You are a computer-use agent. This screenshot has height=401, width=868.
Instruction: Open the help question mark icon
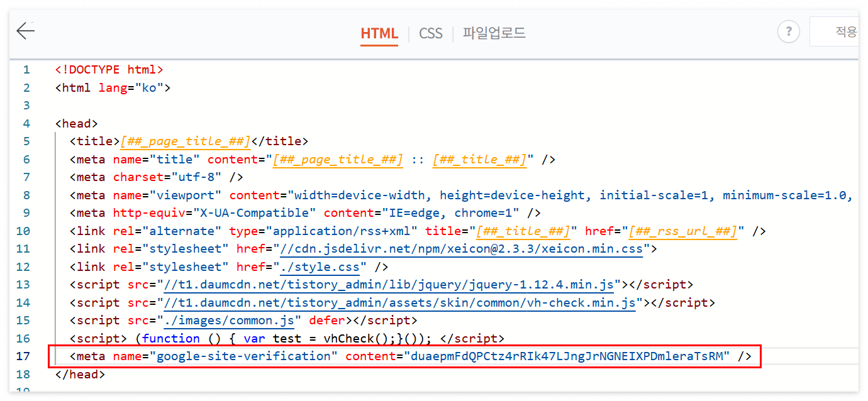789,31
